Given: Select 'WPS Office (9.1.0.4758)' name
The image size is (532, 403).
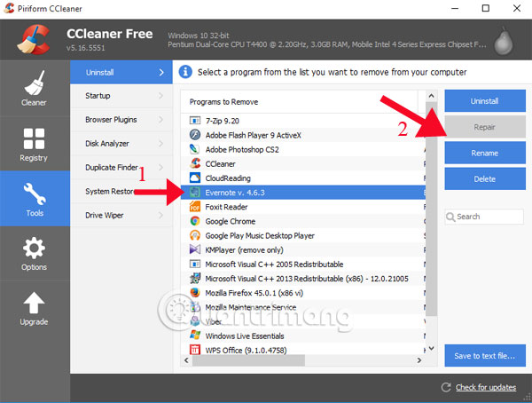Looking at the screenshot, I should [x=246, y=350].
